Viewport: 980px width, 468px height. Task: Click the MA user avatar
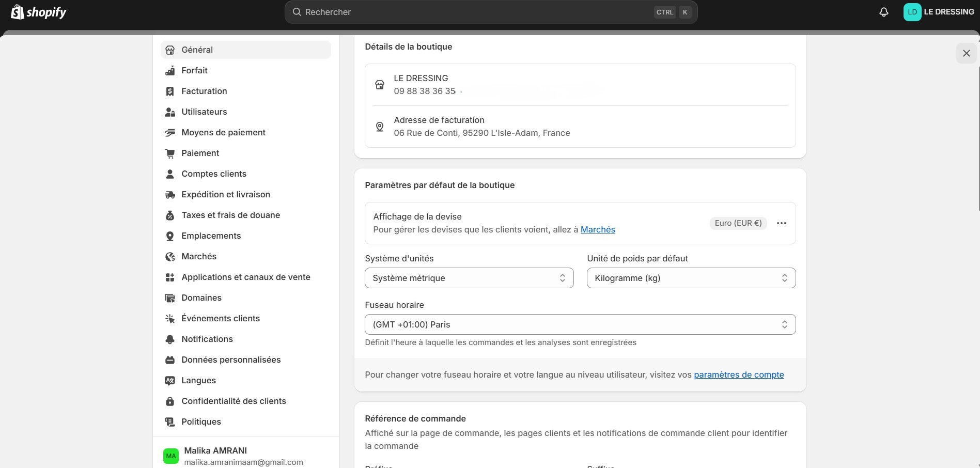pyautogui.click(x=171, y=456)
